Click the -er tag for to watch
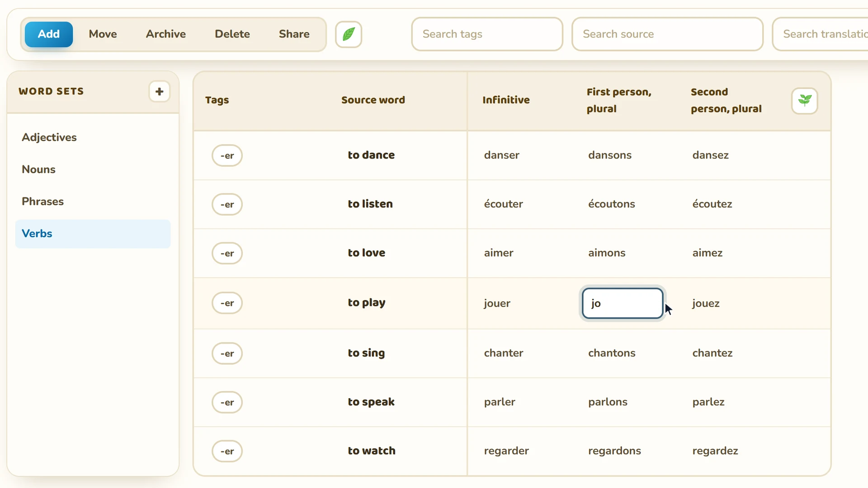 click(227, 451)
